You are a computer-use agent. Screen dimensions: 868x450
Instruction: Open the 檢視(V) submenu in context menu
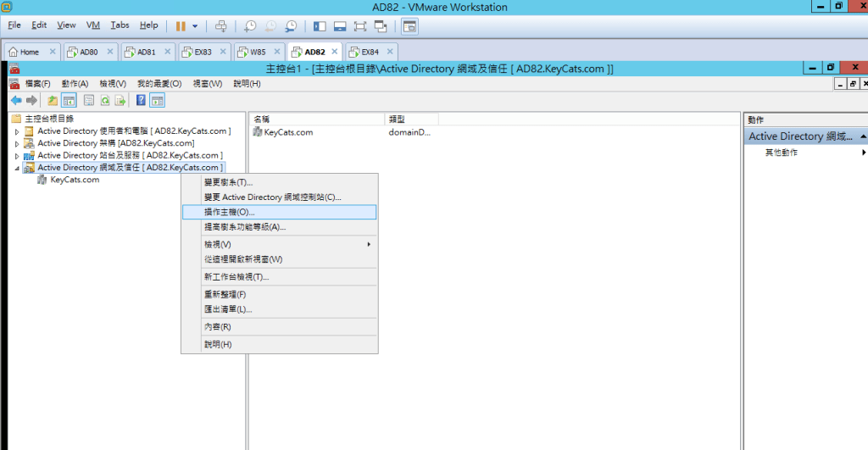pos(218,244)
